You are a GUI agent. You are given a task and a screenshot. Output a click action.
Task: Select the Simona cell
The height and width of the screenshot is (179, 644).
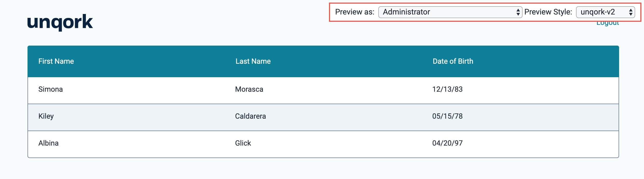tap(51, 89)
